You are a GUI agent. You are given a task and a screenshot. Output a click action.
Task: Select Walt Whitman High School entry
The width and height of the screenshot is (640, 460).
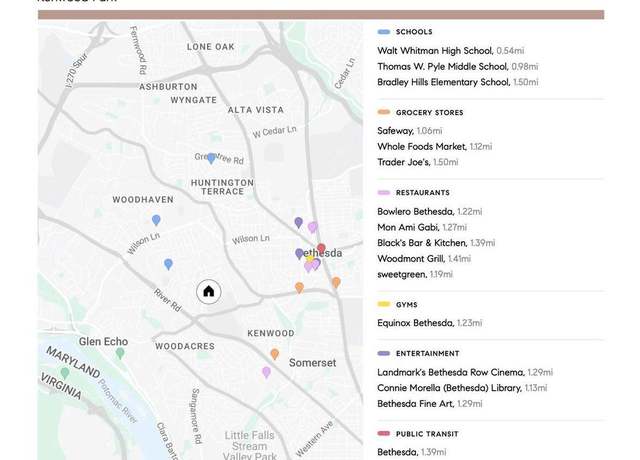[x=451, y=51]
